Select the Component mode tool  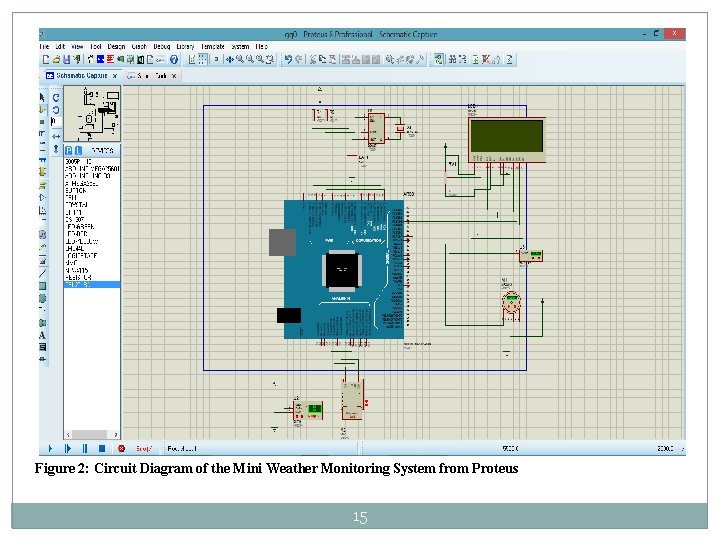(x=42, y=109)
